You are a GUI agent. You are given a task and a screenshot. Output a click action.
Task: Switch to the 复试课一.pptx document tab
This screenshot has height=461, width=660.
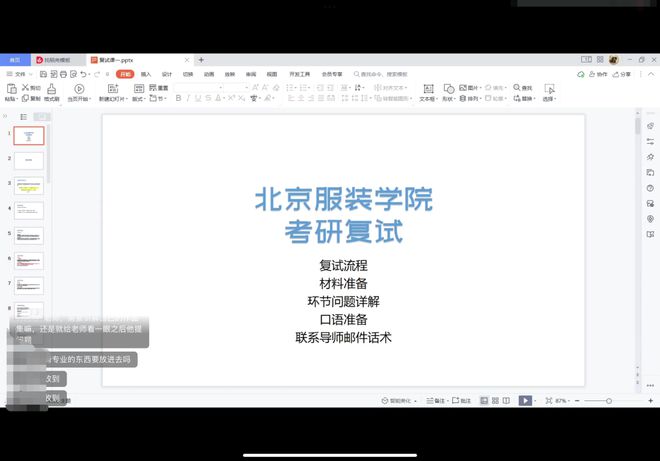(140, 60)
